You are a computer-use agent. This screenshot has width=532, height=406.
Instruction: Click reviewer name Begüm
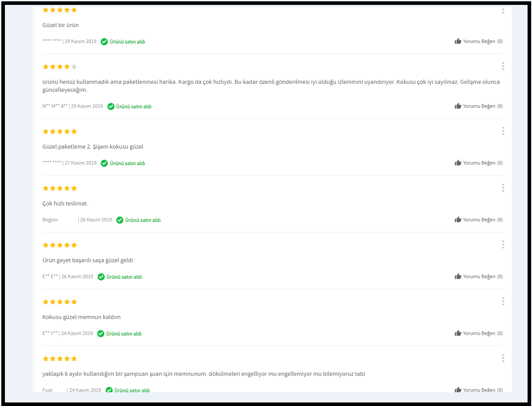point(50,220)
